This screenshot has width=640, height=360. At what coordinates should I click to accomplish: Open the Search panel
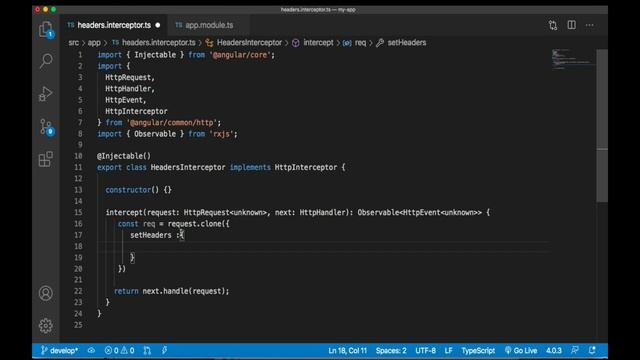point(46,61)
